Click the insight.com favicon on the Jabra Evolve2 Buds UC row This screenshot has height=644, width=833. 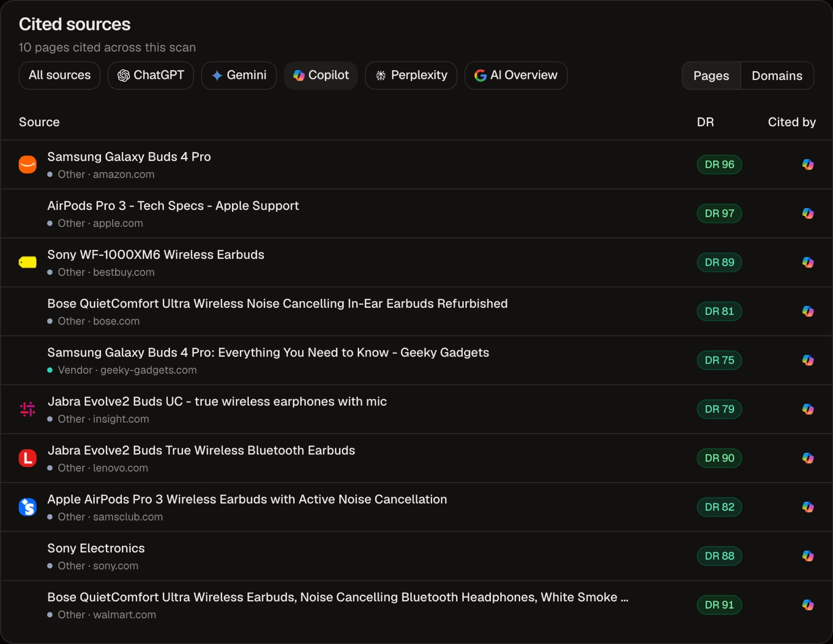pos(27,409)
